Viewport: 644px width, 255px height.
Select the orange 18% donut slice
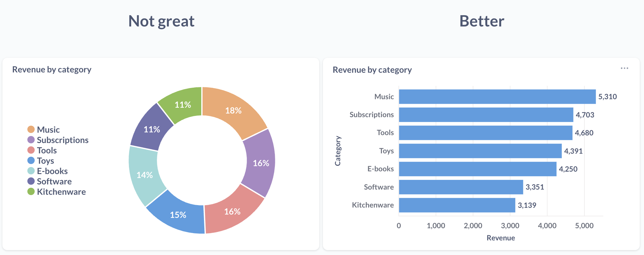coord(233,110)
